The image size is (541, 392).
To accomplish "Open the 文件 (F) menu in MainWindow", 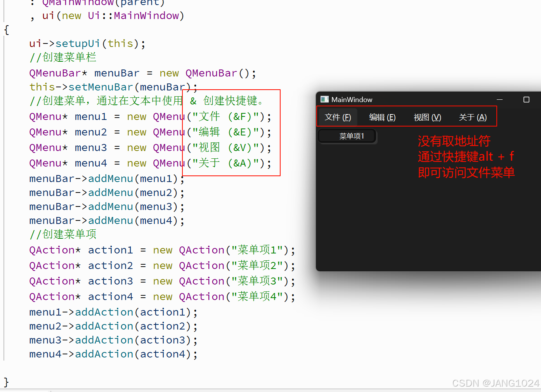I will pos(338,117).
